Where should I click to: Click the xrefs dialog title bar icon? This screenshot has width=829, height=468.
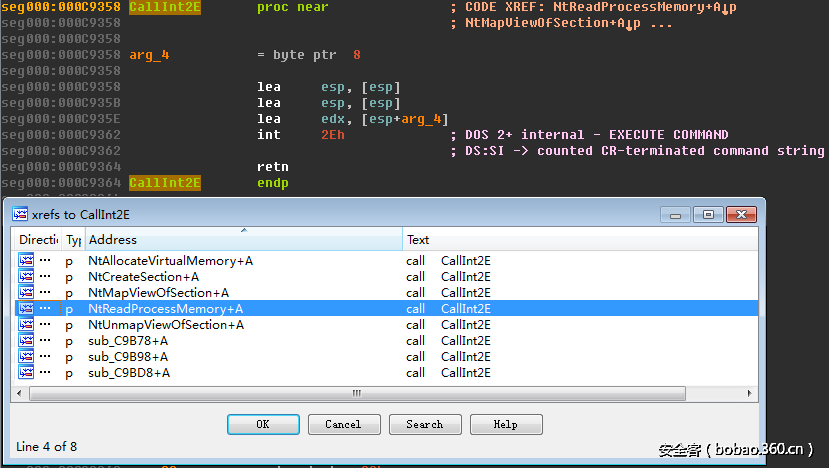(20, 214)
